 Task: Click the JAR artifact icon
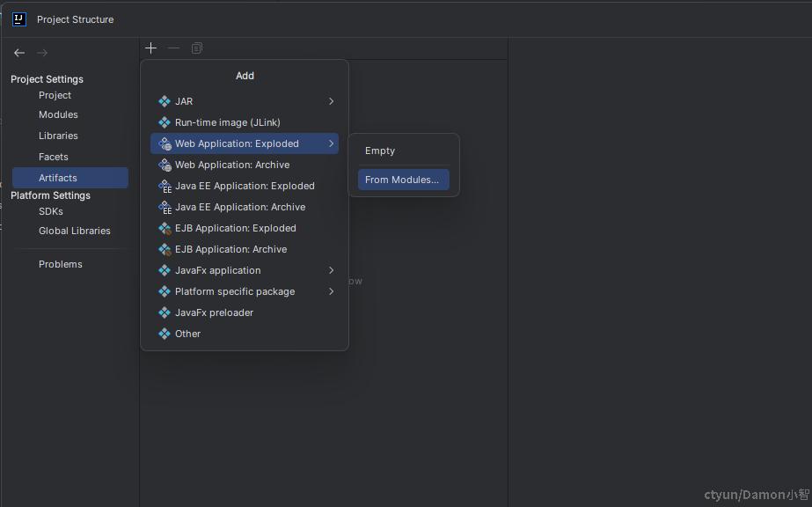coord(165,101)
